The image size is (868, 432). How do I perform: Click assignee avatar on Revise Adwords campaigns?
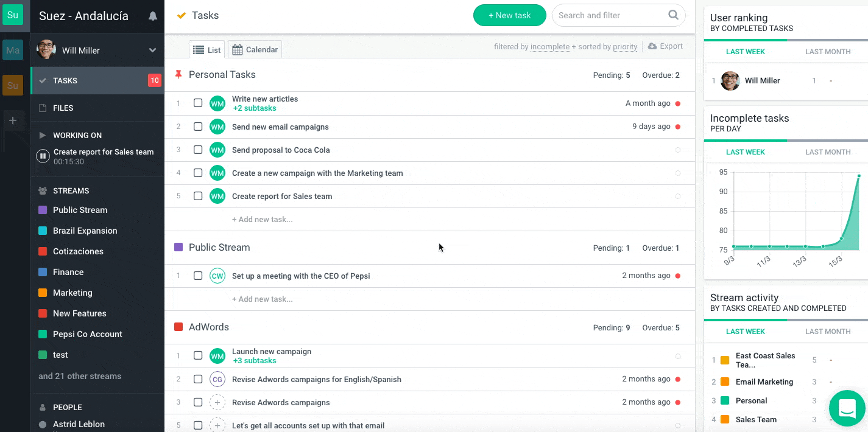[x=217, y=402]
